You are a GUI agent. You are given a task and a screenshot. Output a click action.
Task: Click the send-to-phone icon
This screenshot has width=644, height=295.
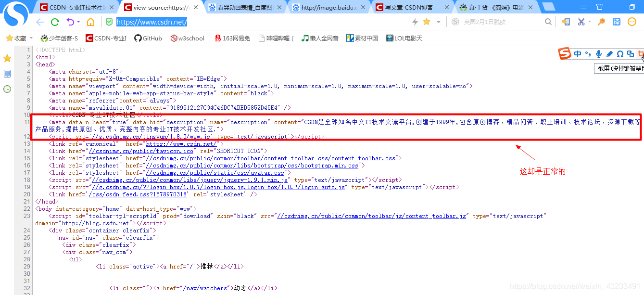click(x=566, y=22)
